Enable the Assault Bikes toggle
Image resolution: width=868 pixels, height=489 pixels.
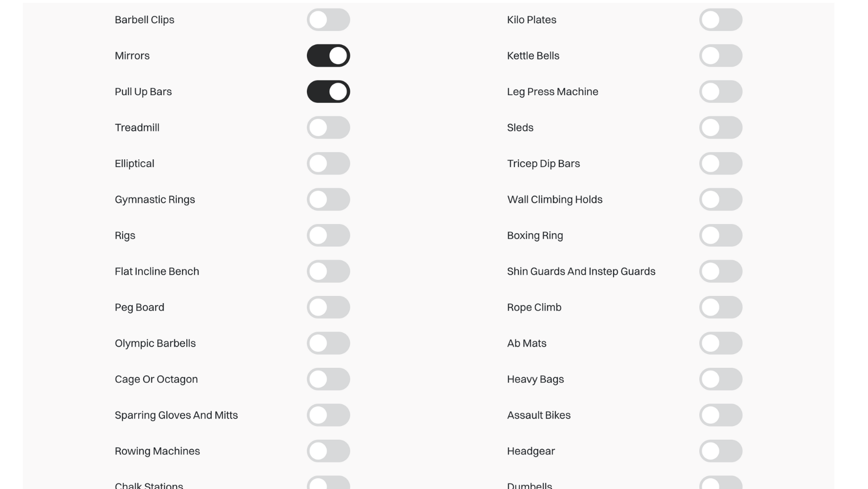(720, 415)
